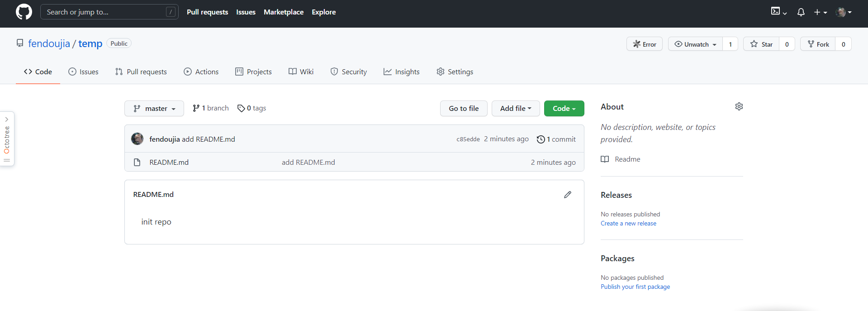The image size is (868, 311).
Task: Open the Add file dropdown
Action: click(x=516, y=108)
